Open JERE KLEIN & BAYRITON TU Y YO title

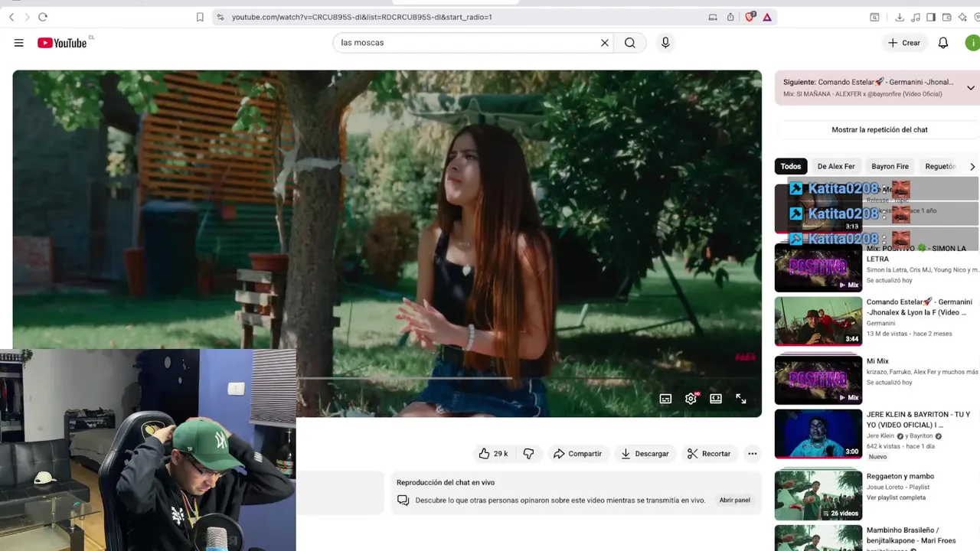pos(919,419)
